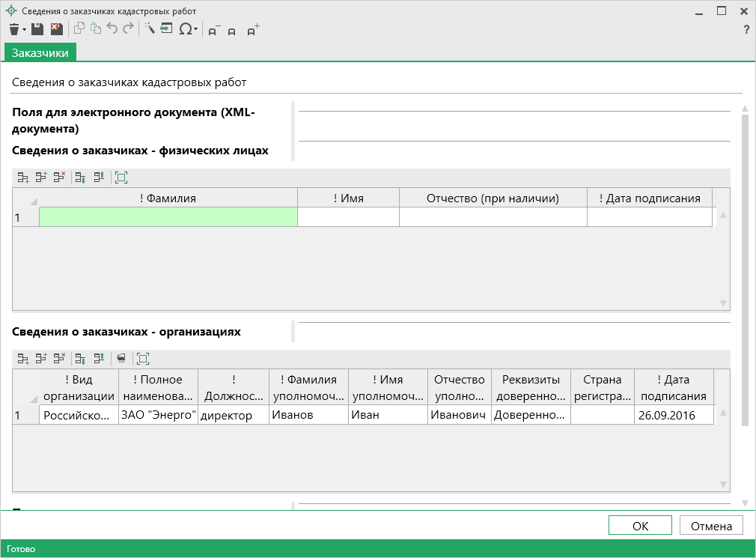The width and height of the screenshot is (756, 558).
Task: Switch to the Заказчики tab
Action: coord(40,52)
